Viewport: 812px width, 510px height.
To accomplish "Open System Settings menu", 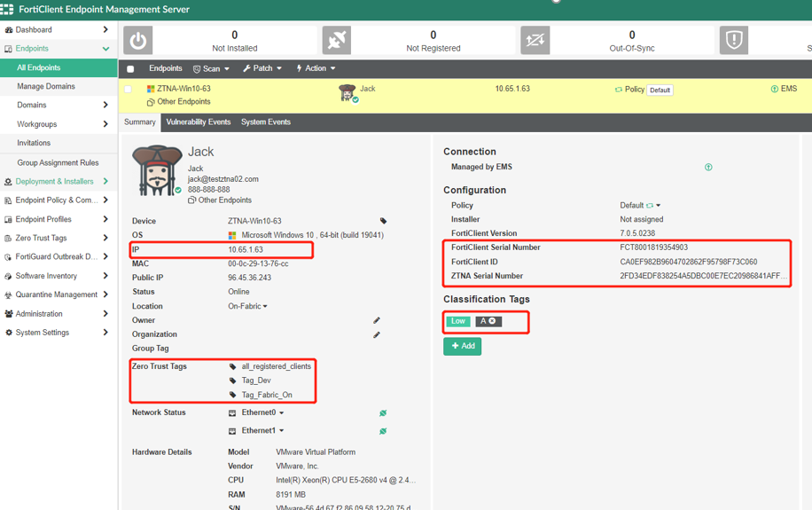I will [59, 333].
